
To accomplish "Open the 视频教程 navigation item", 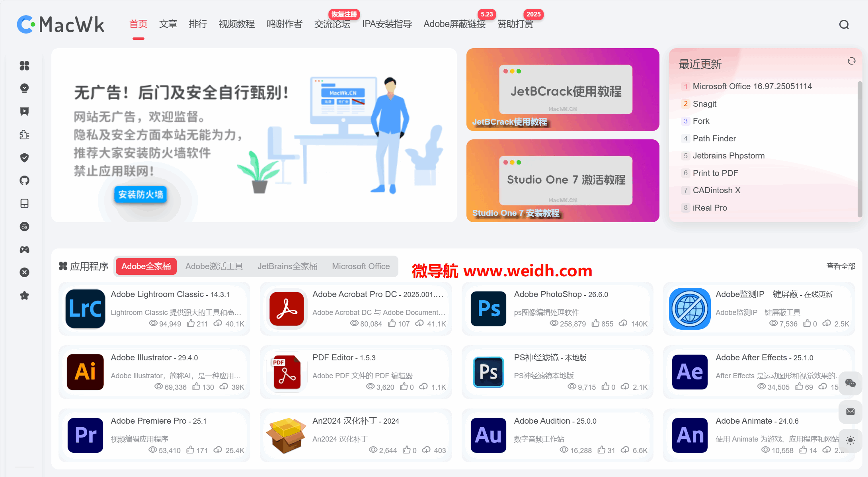I will tap(236, 24).
